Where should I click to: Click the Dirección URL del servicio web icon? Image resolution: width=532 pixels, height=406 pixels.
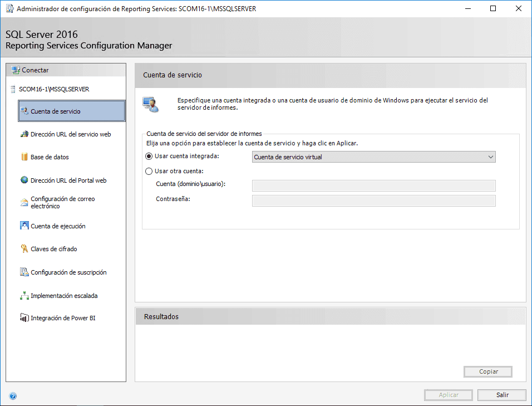24,134
